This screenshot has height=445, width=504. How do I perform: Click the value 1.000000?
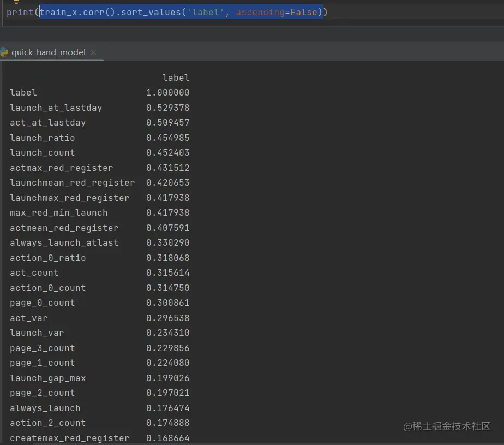(x=168, y=93)
